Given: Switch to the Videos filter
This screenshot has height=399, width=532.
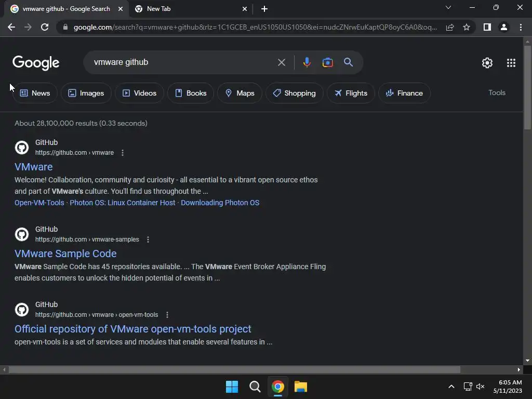Looking at the screenshot, I should pos(139,93).
